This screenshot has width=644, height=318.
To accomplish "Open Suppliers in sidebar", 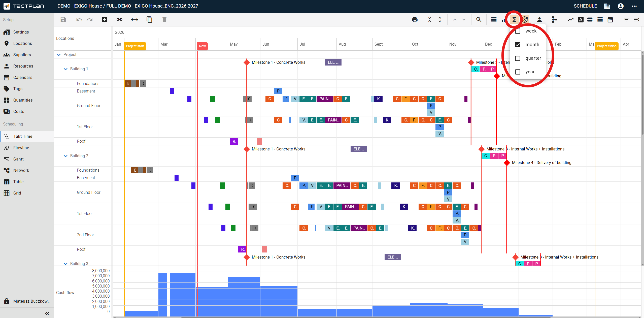I will pos(27,55).
